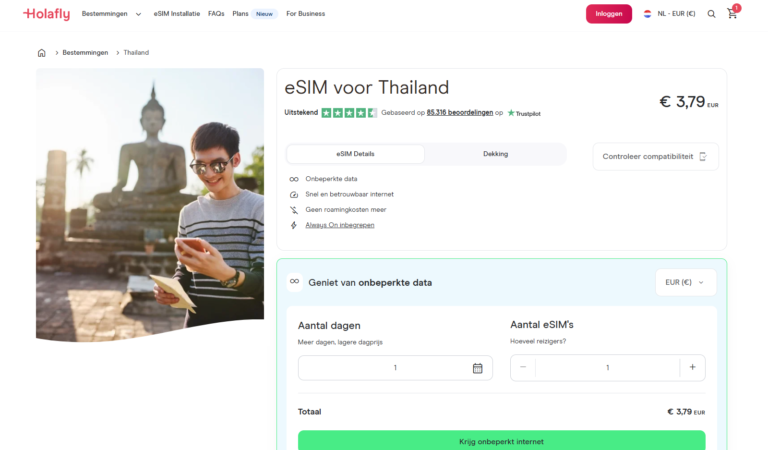This screenshot has width=768, height=450.
Task: Expand the EUR (€) currency dropdown
Action: click(685, 282)
